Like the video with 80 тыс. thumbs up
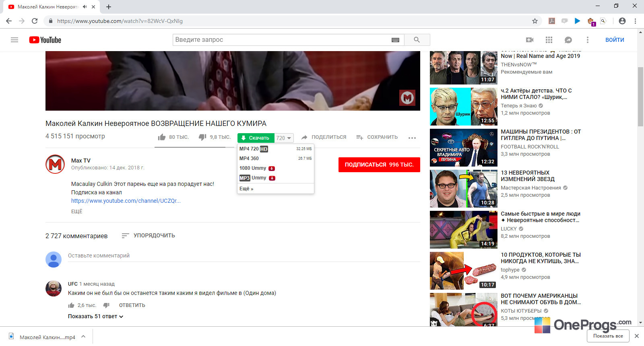Viewport: 644px width, 346px height. click(162, 137)
